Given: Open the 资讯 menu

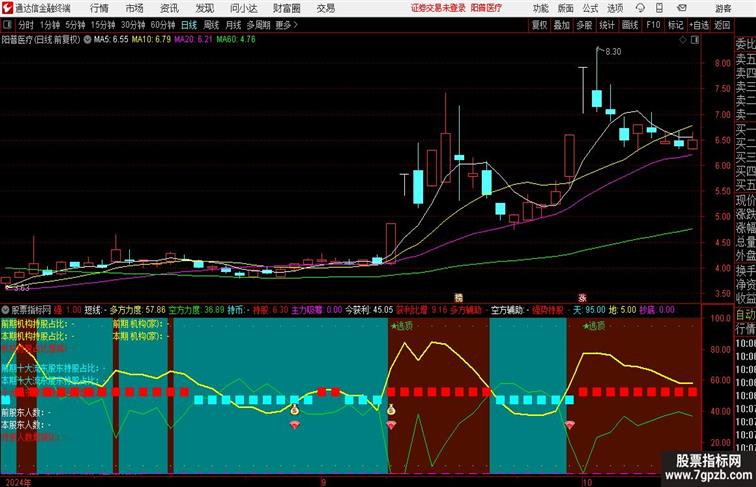Looking at the screenshot, I should pos(169,8).
